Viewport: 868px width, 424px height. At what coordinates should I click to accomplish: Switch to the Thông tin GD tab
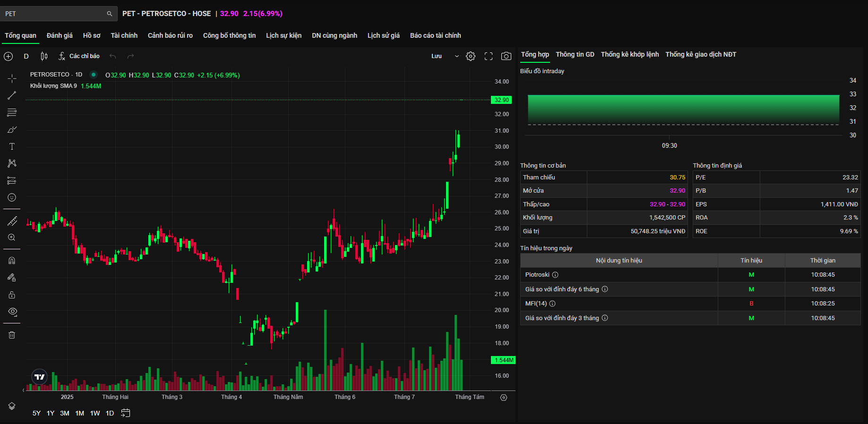click(x=575, y=54)
